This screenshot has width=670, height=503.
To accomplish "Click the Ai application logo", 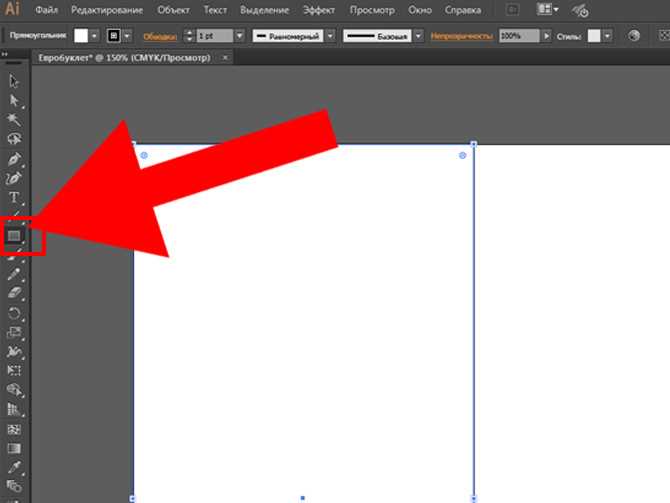I will 12,9.
